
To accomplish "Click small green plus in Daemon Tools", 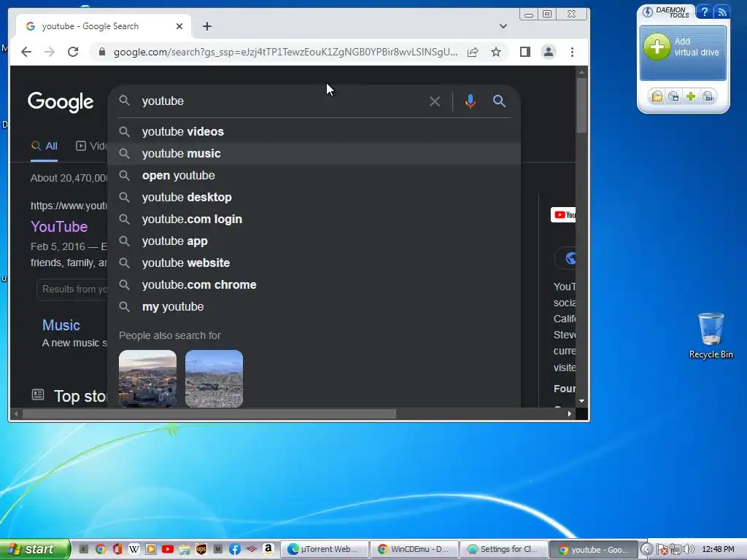I will pyautogui.click(x=691, y=97).
